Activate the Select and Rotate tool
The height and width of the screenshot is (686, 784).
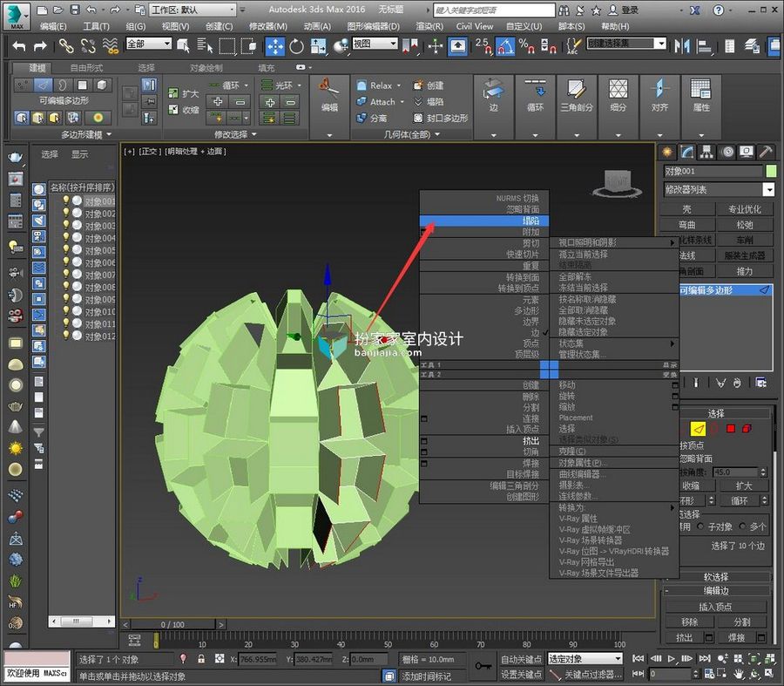(x=296, y=46)
